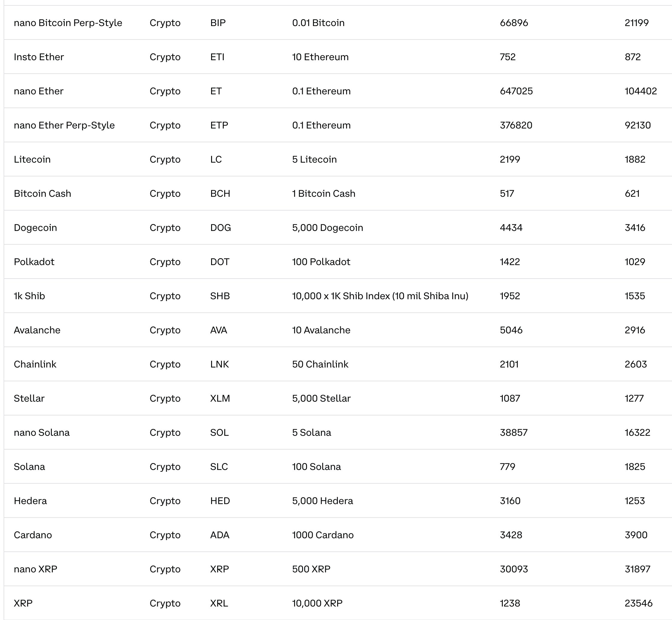Select the XLM ticker cell

(x=220, y=398)
